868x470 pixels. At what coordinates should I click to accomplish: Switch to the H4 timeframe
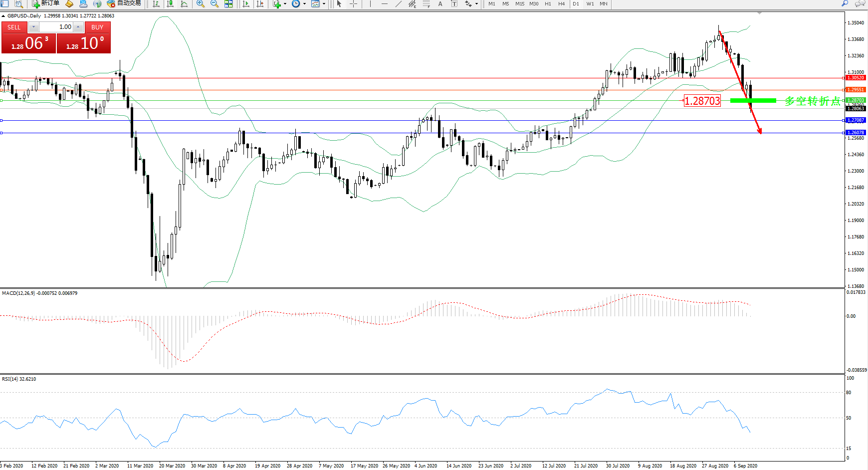coord(561,4)
